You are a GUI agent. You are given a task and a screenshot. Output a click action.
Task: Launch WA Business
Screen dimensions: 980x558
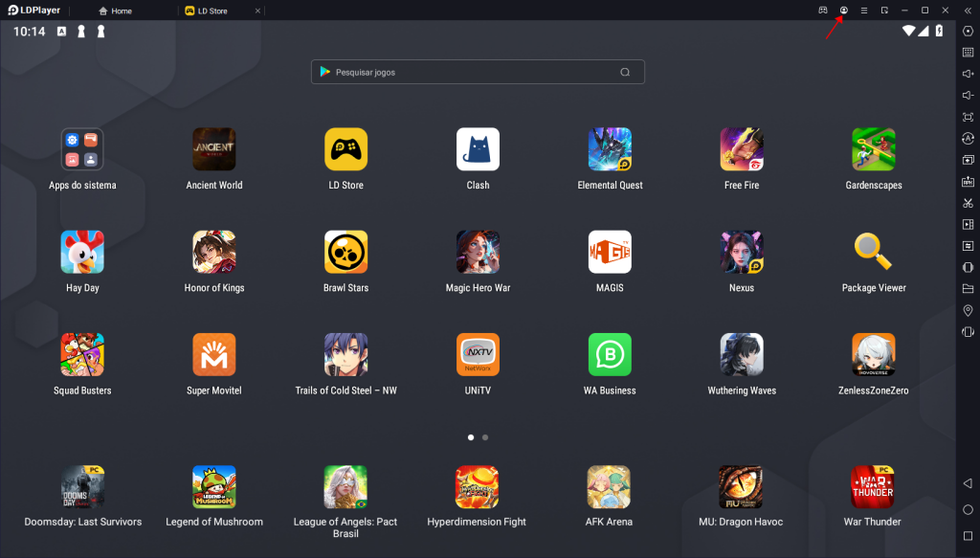tap(610, 354)
